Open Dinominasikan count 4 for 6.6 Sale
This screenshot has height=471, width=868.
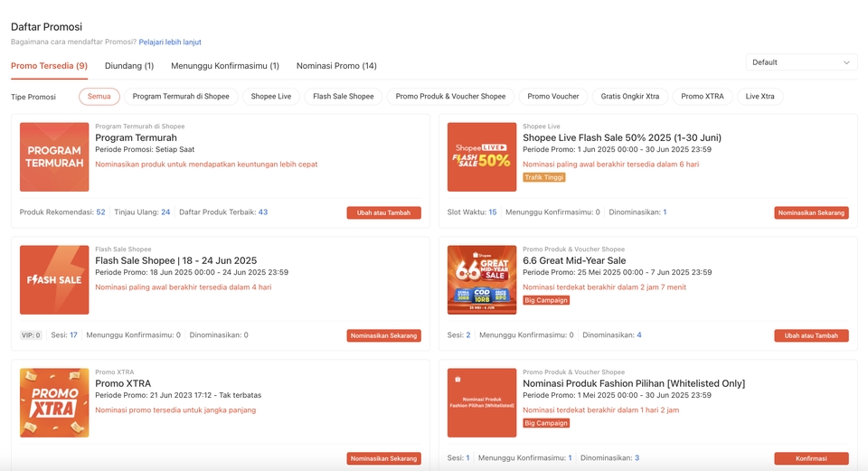pyautogui.click(x=639, y=334)
